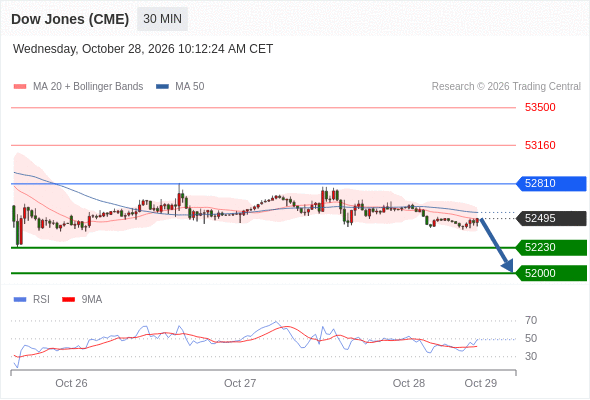Click the RSI 70 level label

click(x=531, y=321)
